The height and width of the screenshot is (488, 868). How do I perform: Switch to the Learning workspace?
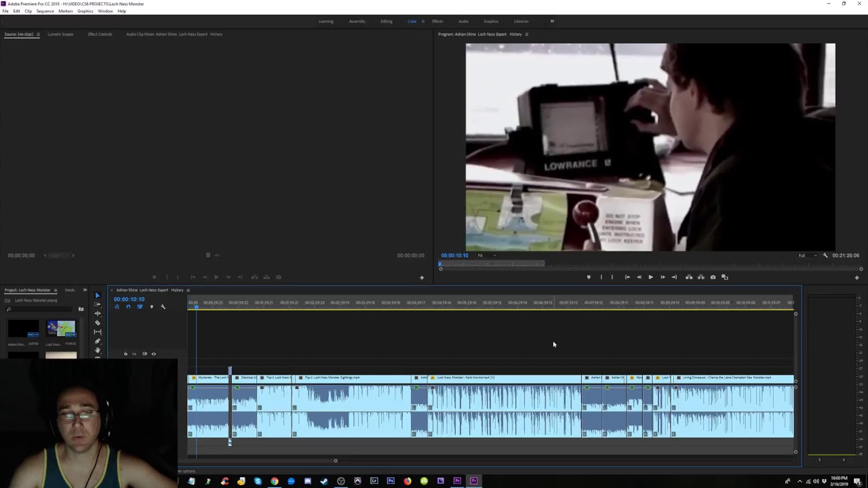click(326, 21)
